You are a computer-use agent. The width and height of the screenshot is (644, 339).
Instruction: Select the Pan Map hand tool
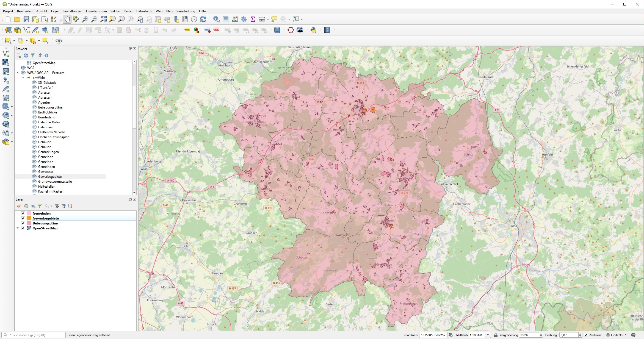pos(67,19)
